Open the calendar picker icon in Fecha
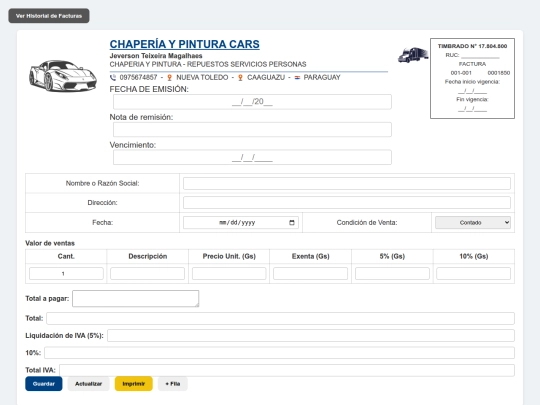 tap(292, 222)
